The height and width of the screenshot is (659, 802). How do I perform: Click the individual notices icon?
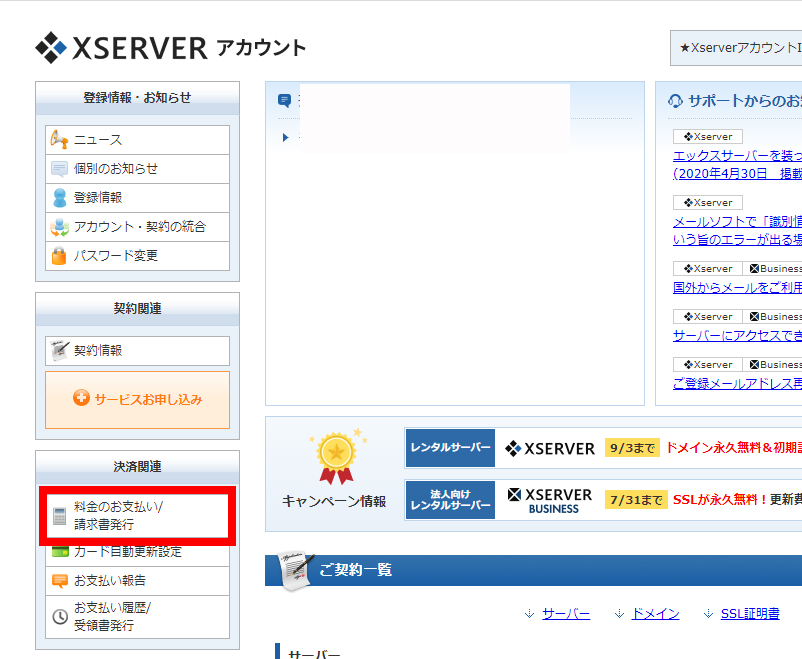(59, 169)
